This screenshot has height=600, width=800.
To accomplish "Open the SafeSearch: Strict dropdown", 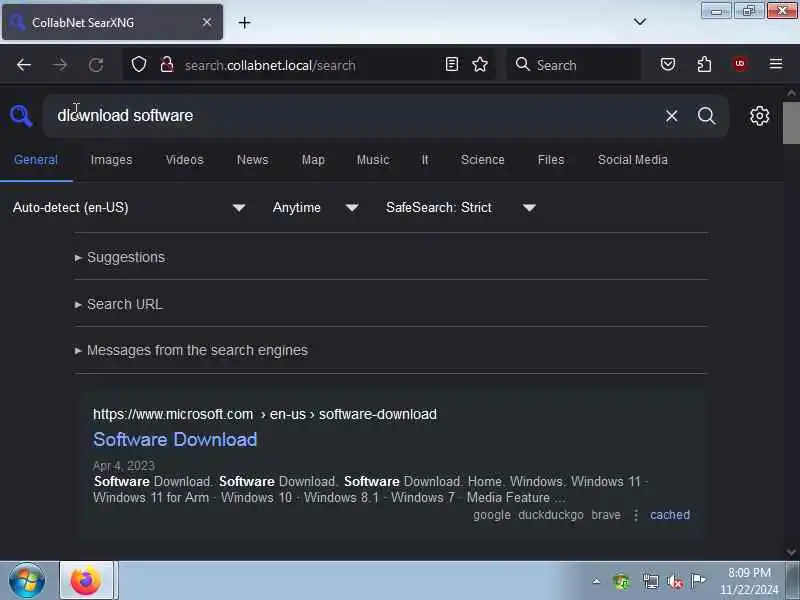I will point(461,208).
